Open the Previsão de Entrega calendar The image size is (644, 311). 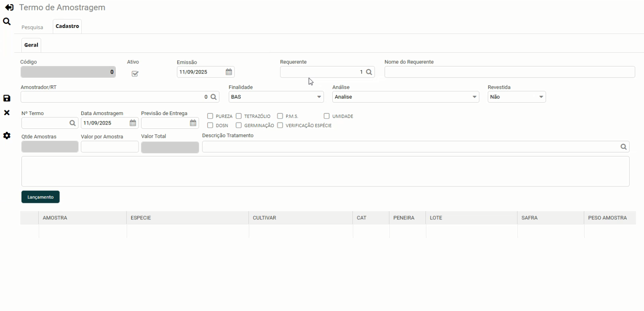point(193,123)
